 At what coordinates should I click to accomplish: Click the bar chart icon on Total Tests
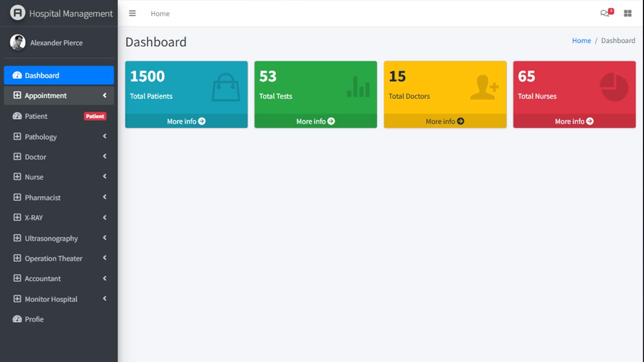(x=358, y=87)
